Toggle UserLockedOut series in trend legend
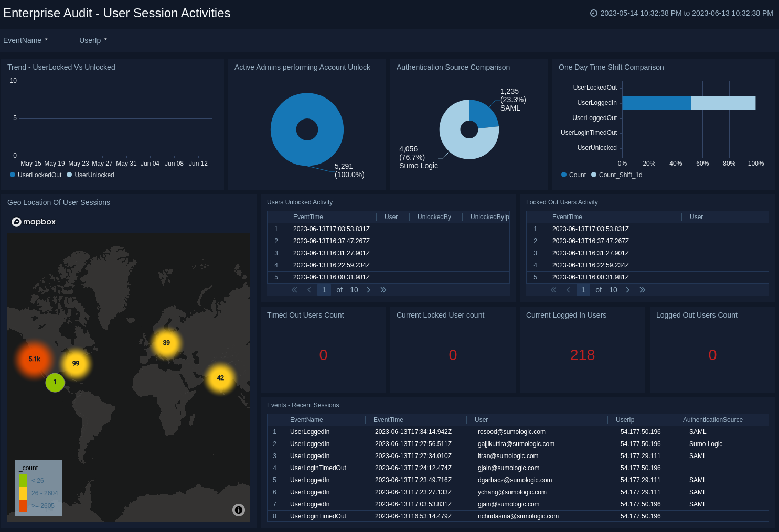This screenshot has height=532, width=779. (x=35, y=175)
